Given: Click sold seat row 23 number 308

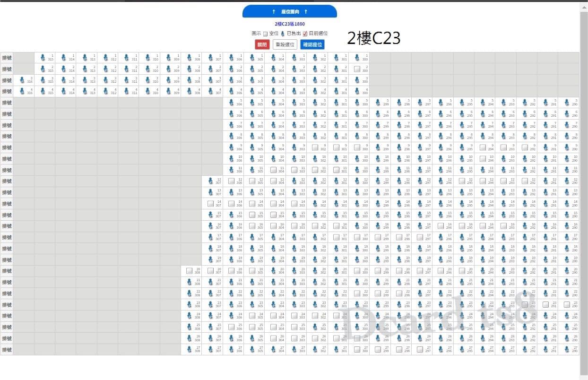Looking at the screenshot, I should [x=190, y=304].
